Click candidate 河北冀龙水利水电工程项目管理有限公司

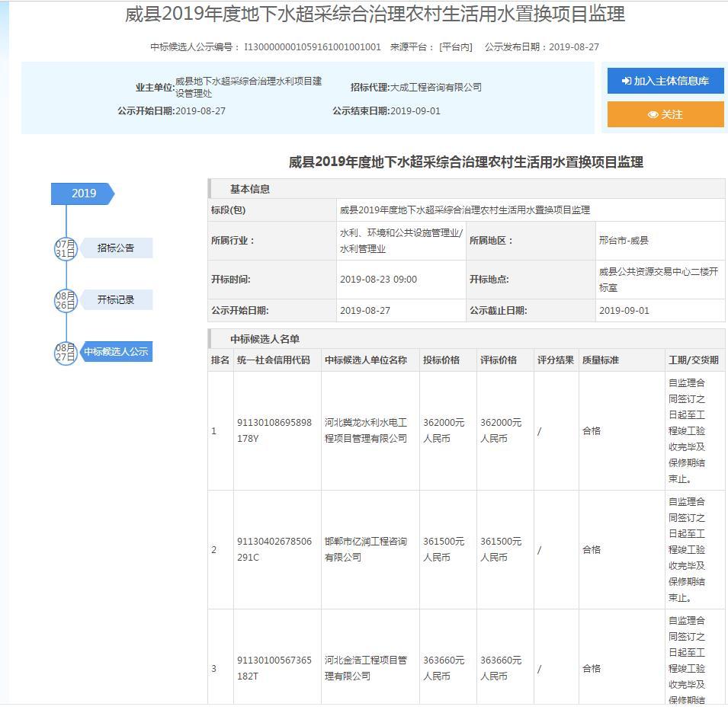click(366, 430)
